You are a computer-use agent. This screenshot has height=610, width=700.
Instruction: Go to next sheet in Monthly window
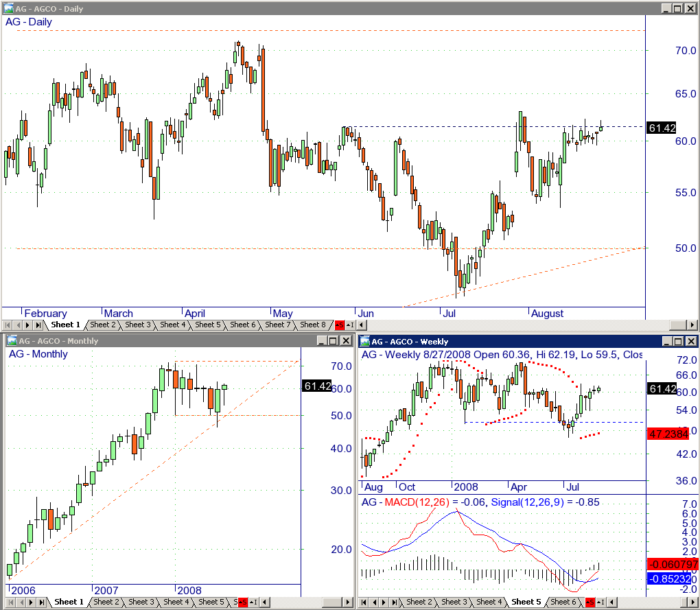tap(32, 602)
